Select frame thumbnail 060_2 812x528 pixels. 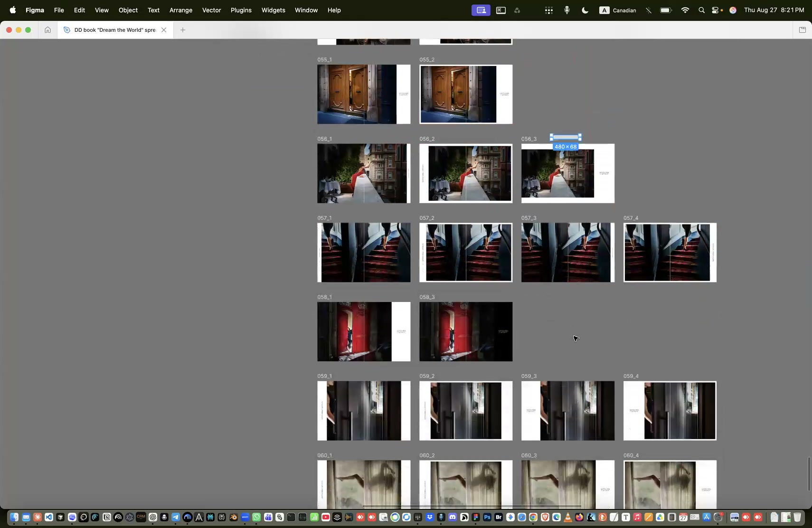pyautogui.click(x=466, y=484)
